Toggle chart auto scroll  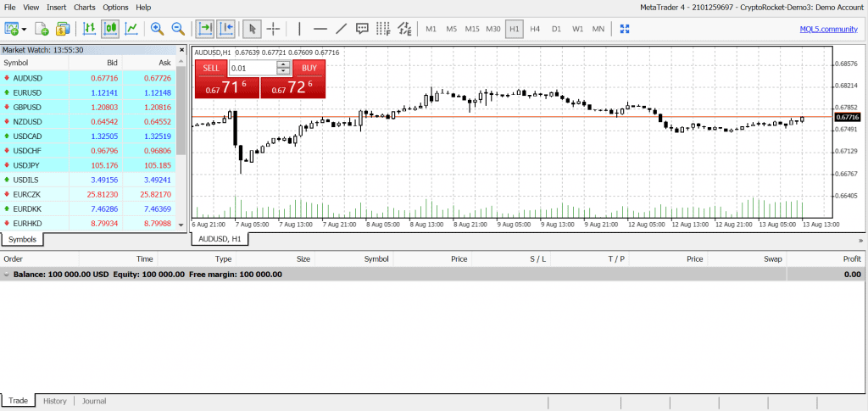pos(205,28)
